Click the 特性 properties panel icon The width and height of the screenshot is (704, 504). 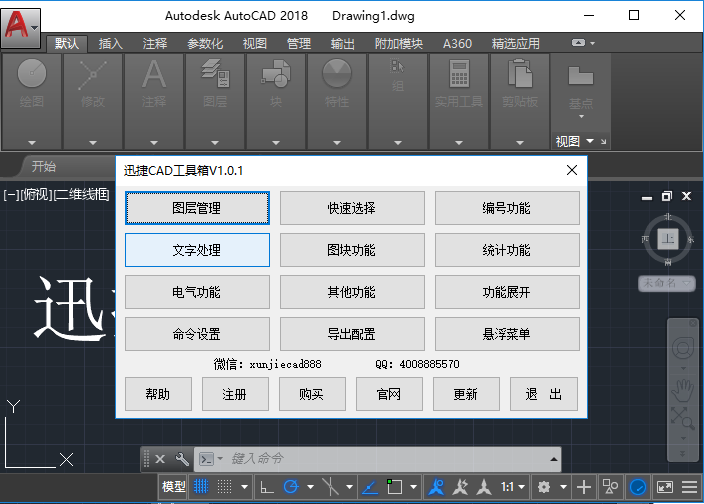[337, 74]
